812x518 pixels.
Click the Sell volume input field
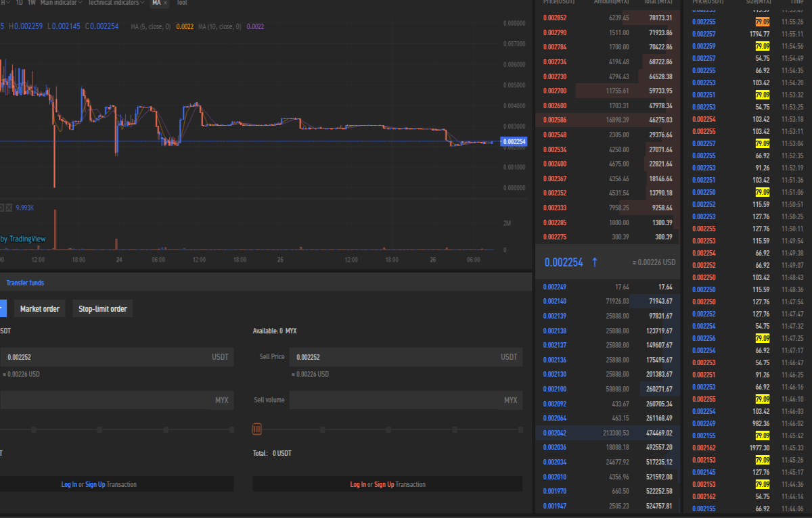pos(406,400)
